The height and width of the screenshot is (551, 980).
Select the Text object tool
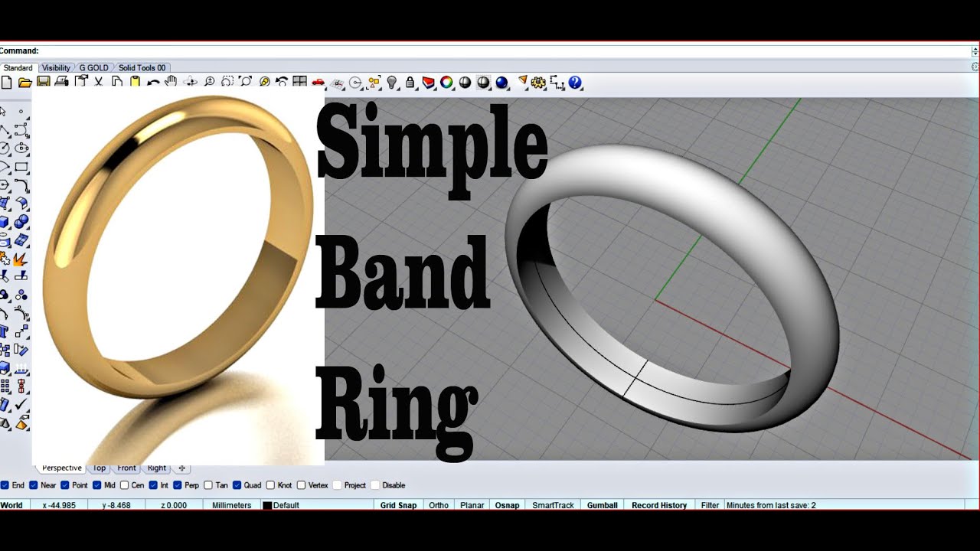(x=5, y=332)
